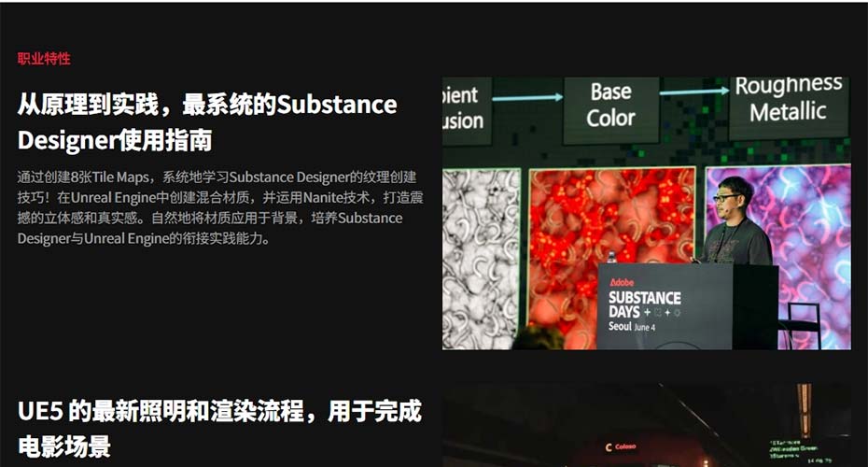868x467 pixels.
Task: Click the Substance Designer使用指南 heading
Action: coord(207,121)
